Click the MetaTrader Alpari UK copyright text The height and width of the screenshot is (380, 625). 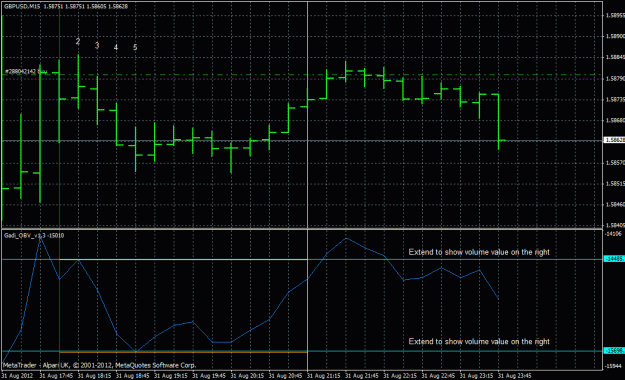pos(100,365)
